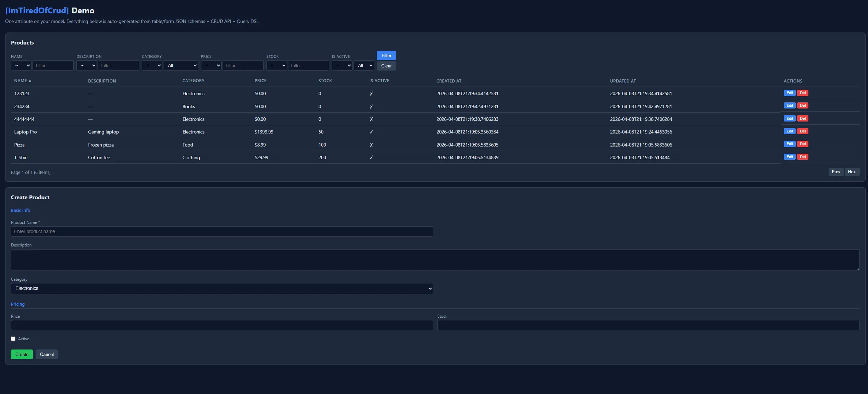Open Is Active filter value dropdown

pos(364,65)
